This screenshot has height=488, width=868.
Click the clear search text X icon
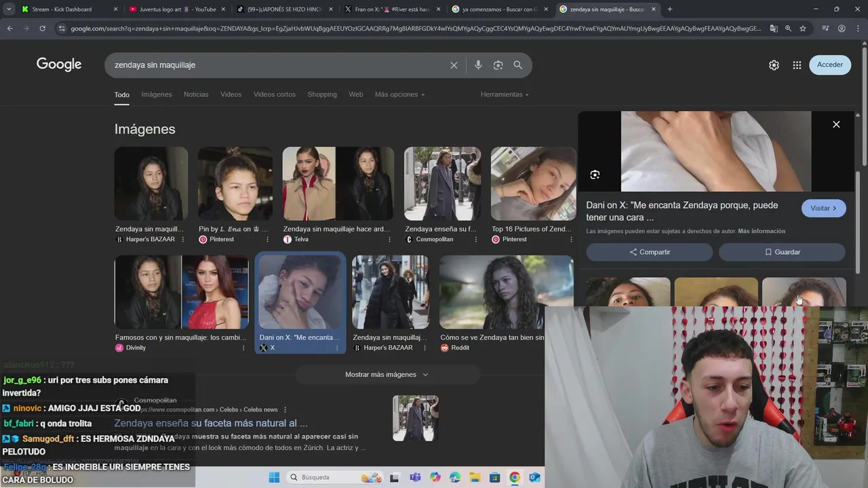point(454,65)
